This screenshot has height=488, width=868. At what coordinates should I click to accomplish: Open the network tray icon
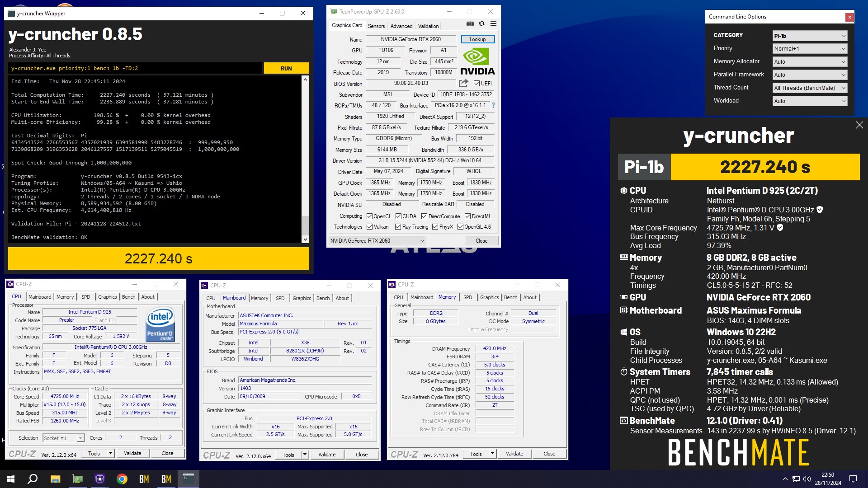796,479
